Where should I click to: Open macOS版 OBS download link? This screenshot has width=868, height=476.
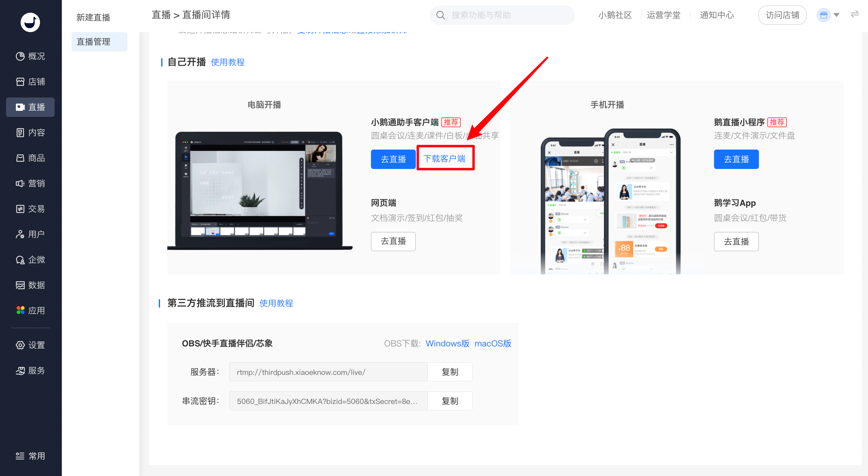tap(492, 343)
